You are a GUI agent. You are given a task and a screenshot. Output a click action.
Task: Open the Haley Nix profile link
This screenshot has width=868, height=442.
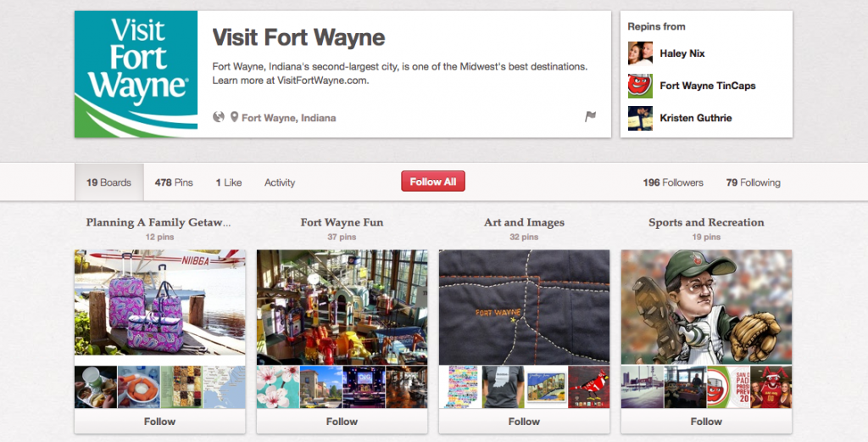tap(682, 53)
